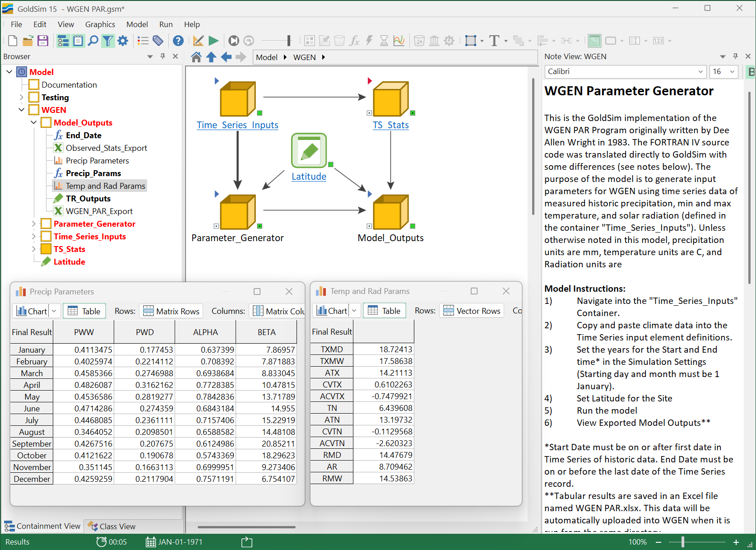Switch to the Class View tab

click(111, 527)
